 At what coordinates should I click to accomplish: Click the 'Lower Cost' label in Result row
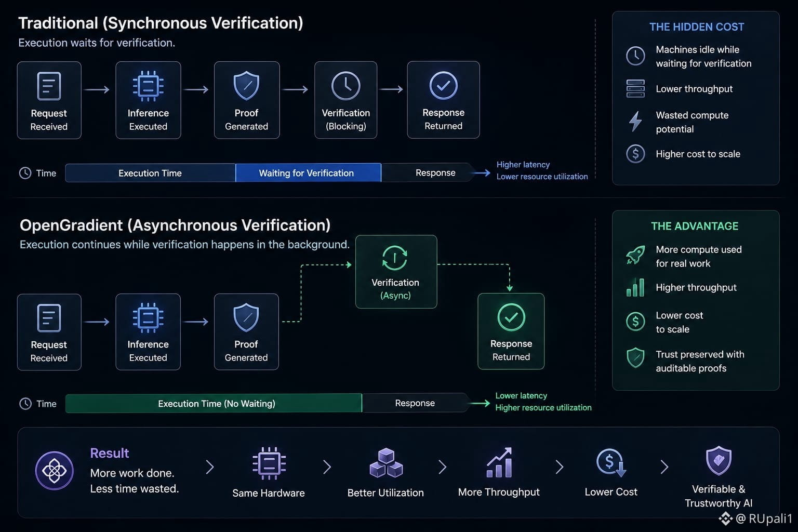(611, 491)
